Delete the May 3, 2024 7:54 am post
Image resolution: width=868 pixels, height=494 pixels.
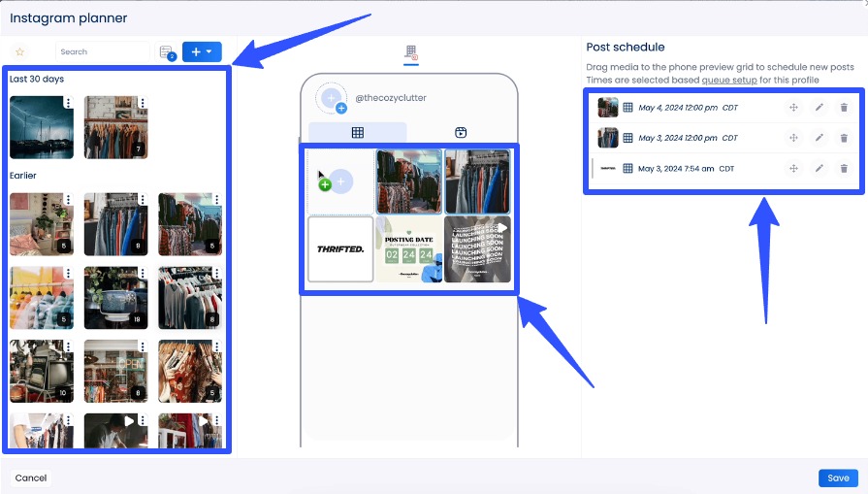pyautogui.click(x=844, y=168)
